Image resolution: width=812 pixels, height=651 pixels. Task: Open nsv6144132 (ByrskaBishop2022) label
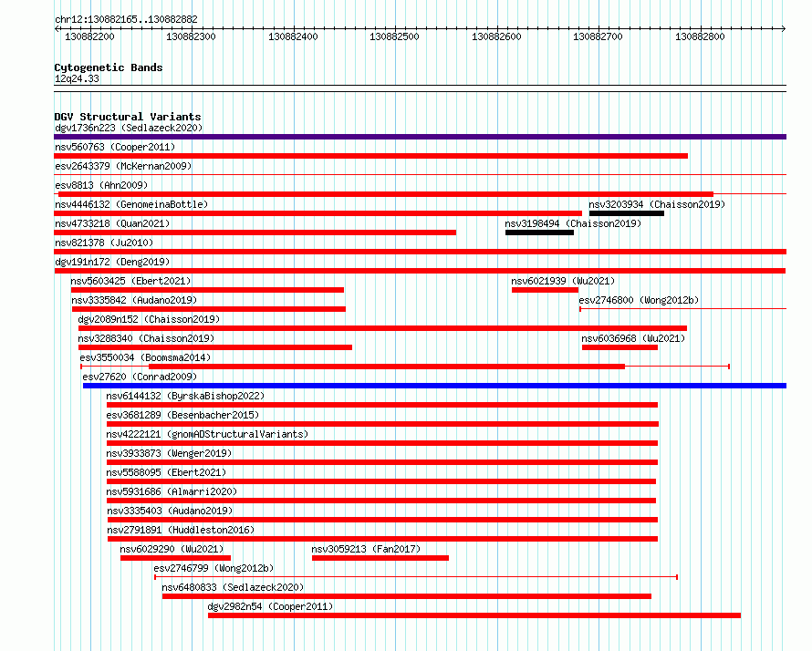tap(185, 396)
